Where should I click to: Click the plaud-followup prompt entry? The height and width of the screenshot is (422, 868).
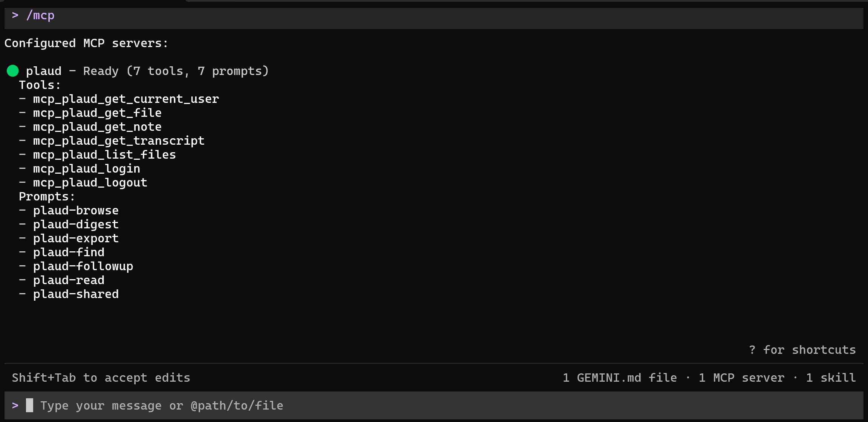pos(83,266)
